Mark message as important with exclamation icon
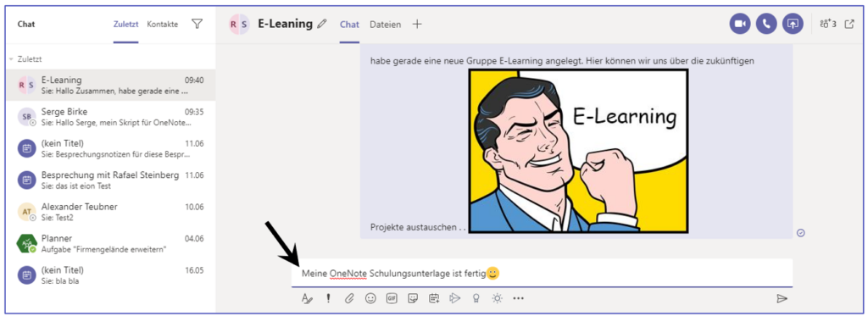The width and height of the screenshot is (868, 316). tap(328, 298)
